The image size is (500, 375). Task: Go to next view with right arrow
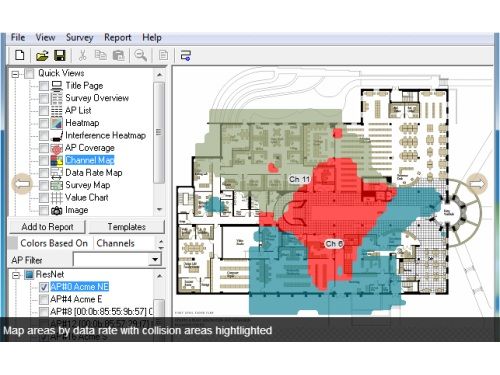478,183
